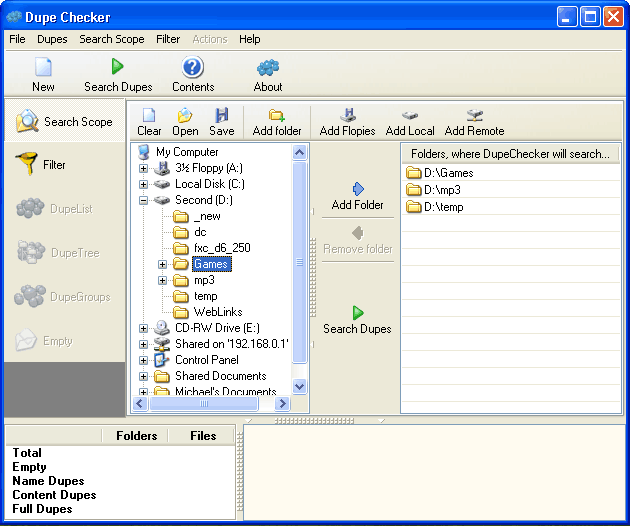Image resolution: width=630 pixels, height=526 pixels.
Task: Switch to the Filter sidebar tab
Action: (x=61, y=165)
